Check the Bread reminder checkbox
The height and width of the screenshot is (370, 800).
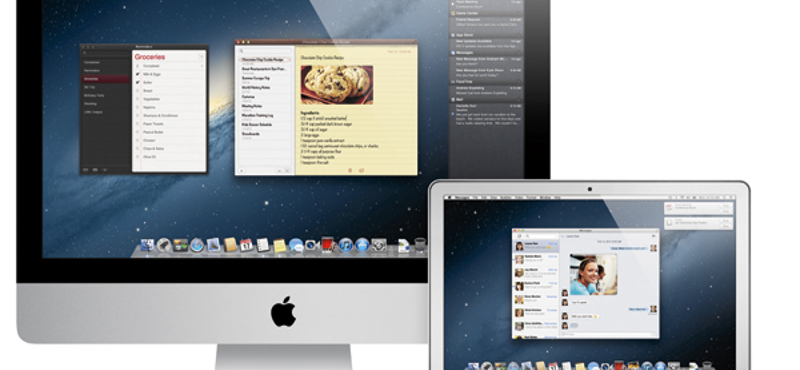(x=138, y=91)
